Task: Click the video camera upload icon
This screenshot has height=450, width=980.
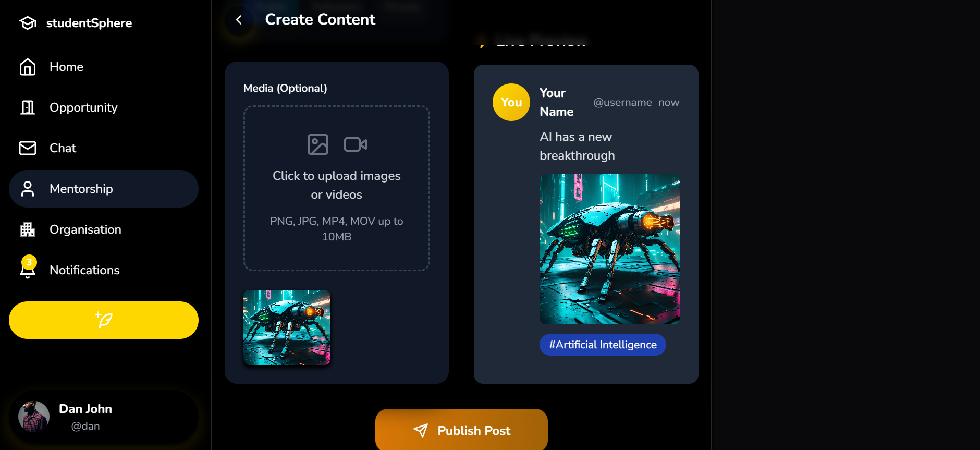Action: (x=356, y=144)
